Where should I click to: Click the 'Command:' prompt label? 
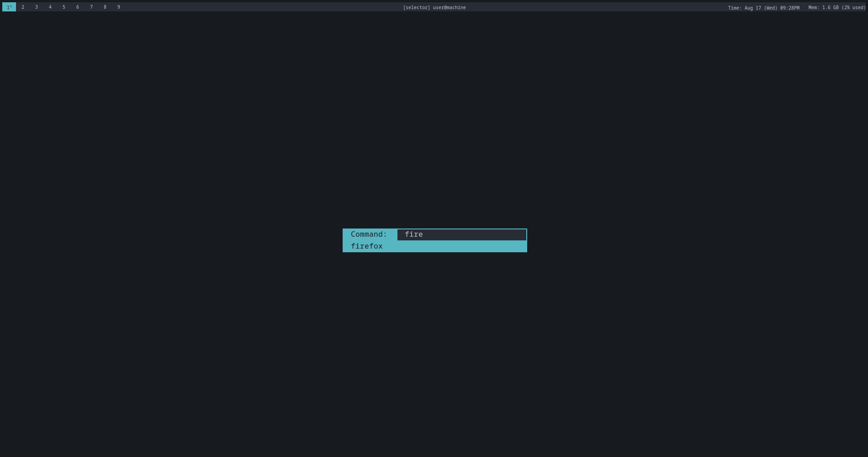(x=369, y=234)
